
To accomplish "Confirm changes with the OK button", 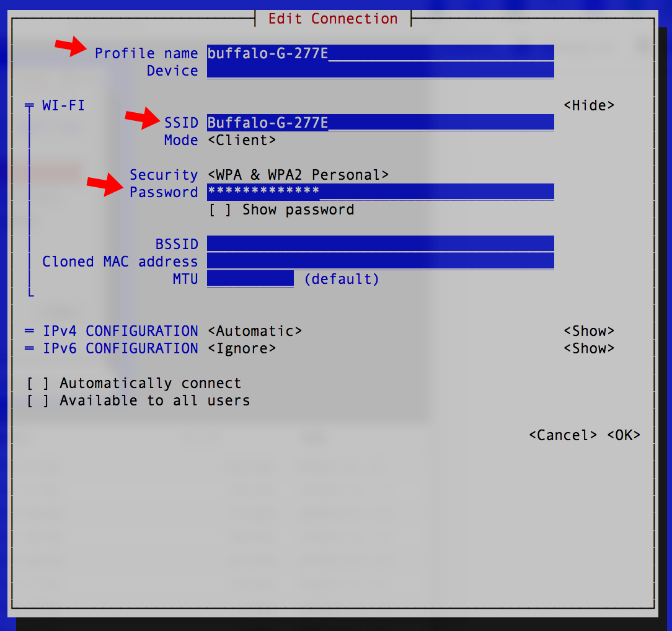I will tap(624, 435).
